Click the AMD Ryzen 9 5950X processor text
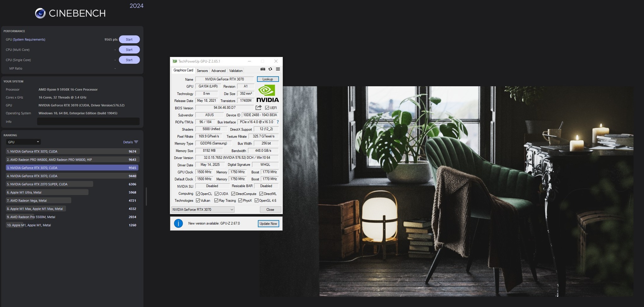Screen dimensions: 644x307 (x=68, y=89)
